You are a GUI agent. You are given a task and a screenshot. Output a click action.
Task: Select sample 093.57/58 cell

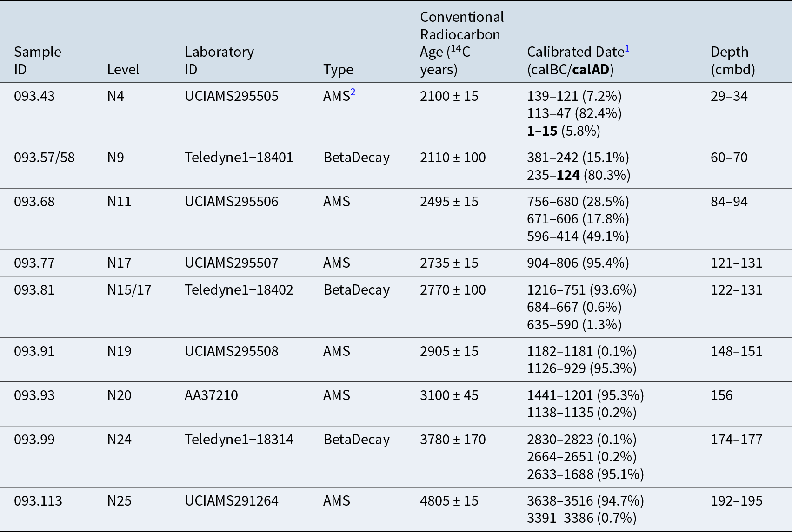(44, 158)
